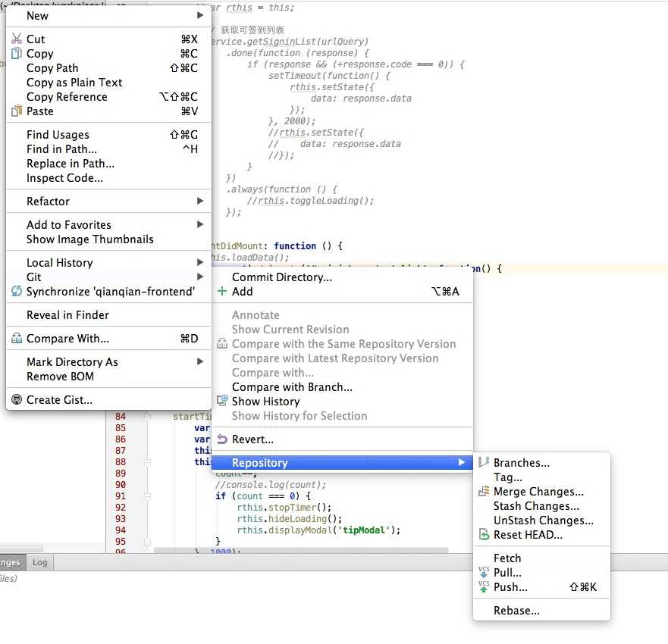668x644 pixels.
Task: Collapse code fold marker at line 88
Action: (x=147, y=462)
